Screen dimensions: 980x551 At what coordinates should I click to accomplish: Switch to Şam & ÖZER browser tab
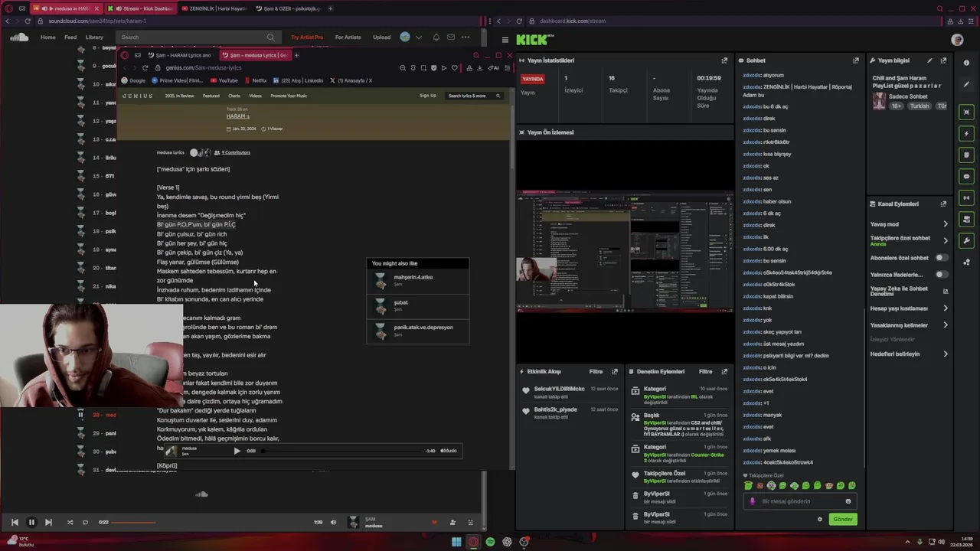click(289, 8)
